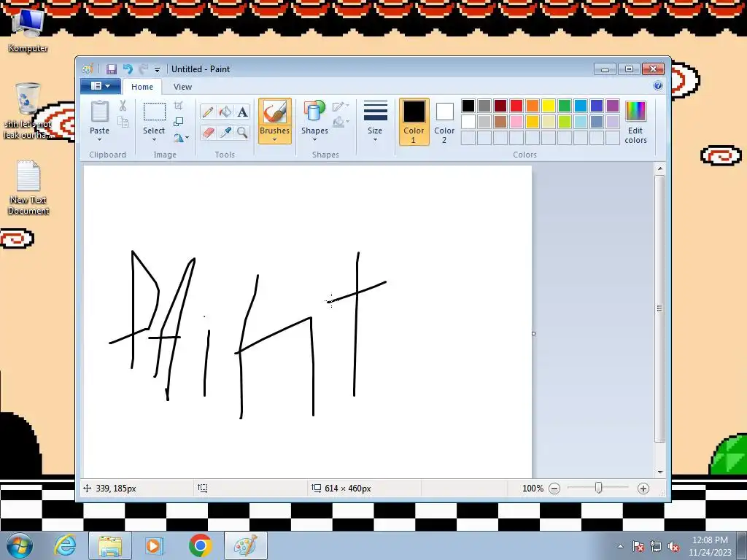Click the vertical scrollbar down arrow
This screenshot has height=560, width=747.
tap(659, 472)
